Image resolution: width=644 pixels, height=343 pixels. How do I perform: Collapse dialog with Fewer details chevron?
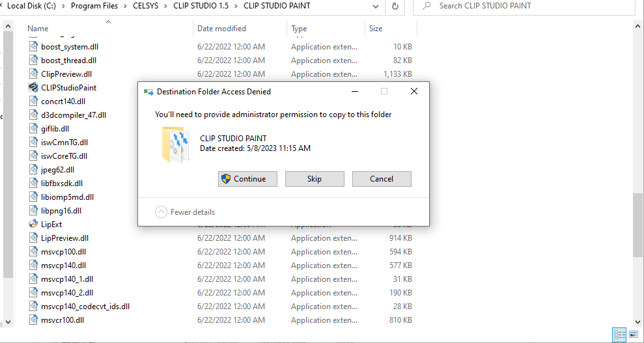[161, 212]
